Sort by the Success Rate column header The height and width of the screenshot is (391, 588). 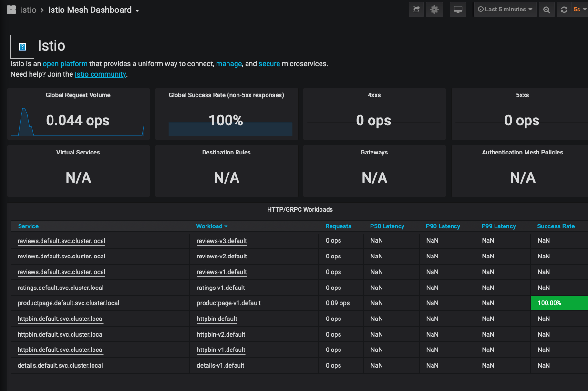click(x=556, y=226)
